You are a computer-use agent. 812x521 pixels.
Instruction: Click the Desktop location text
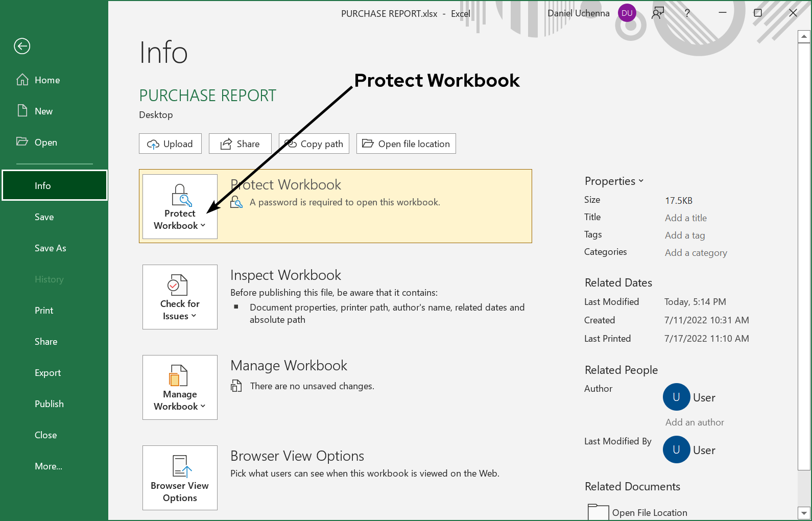click(156, 115)
